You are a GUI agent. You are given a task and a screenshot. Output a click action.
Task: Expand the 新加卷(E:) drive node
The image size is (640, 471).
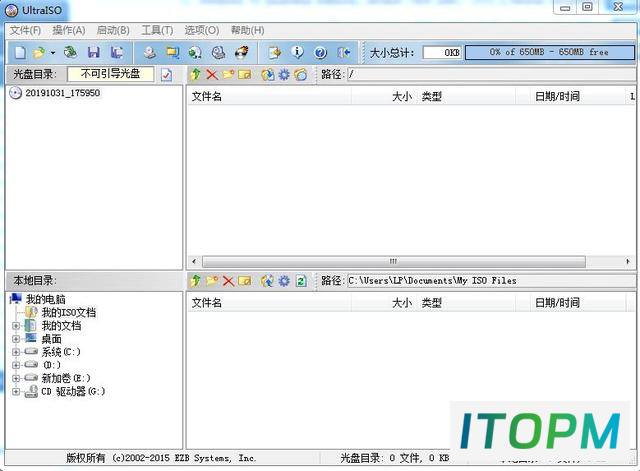(x=16, y=378)
